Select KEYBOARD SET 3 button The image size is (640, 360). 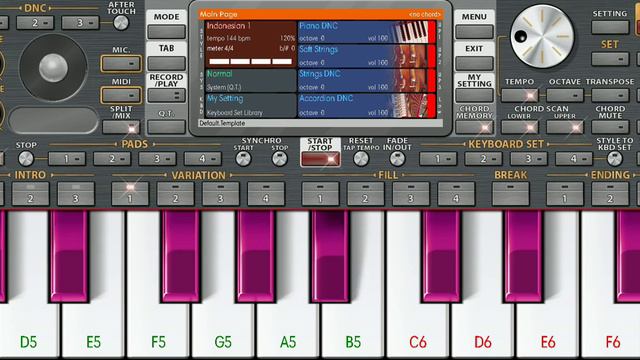tap(529, 158)
